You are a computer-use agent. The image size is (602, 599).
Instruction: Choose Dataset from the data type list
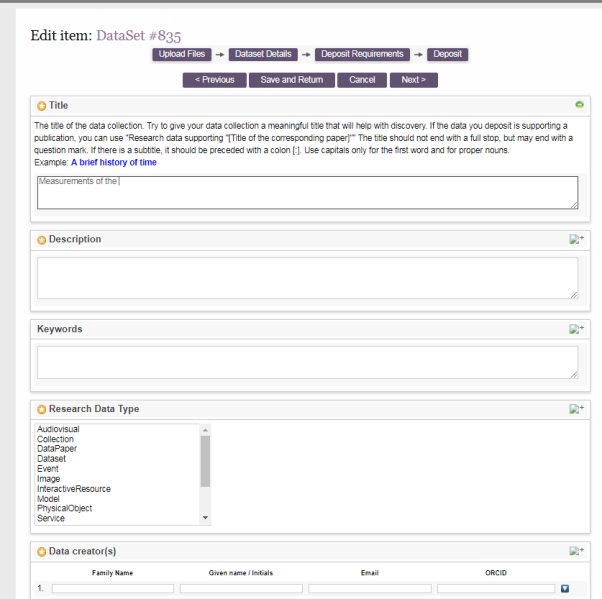(51, 459)
